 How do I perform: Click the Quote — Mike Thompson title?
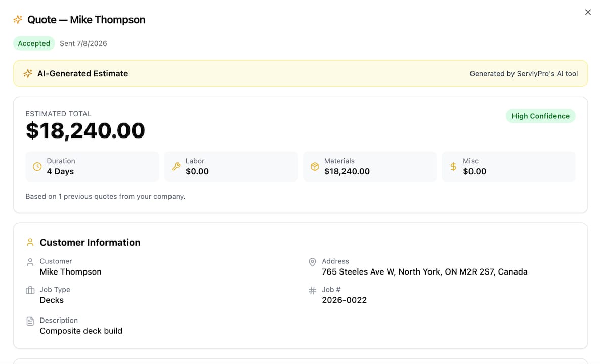point(87,20)
